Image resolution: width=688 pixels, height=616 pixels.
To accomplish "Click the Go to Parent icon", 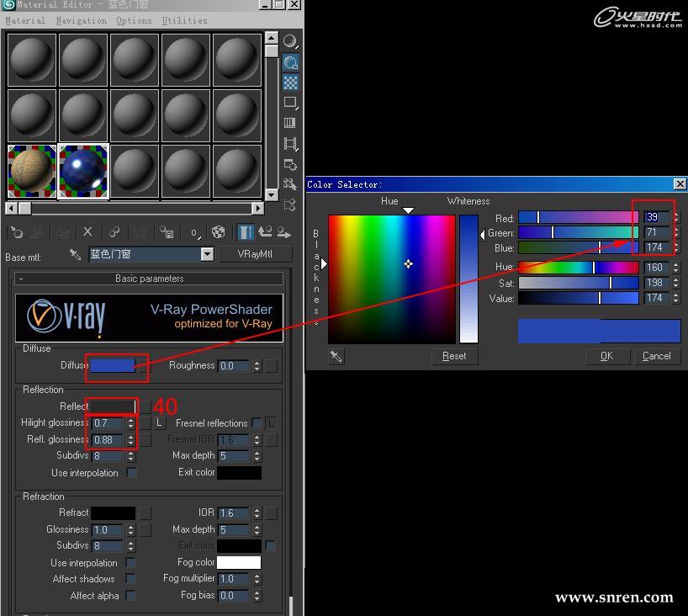I will tap(266, 232).
